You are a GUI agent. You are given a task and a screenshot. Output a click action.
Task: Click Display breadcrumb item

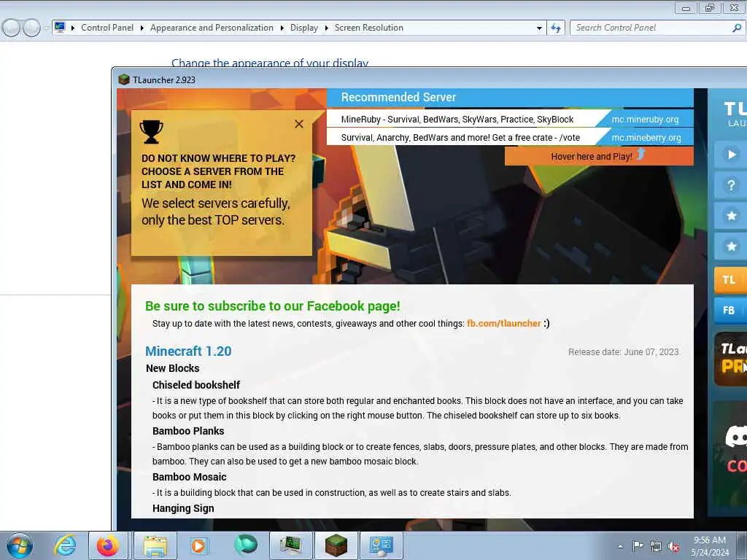(304, 28)
